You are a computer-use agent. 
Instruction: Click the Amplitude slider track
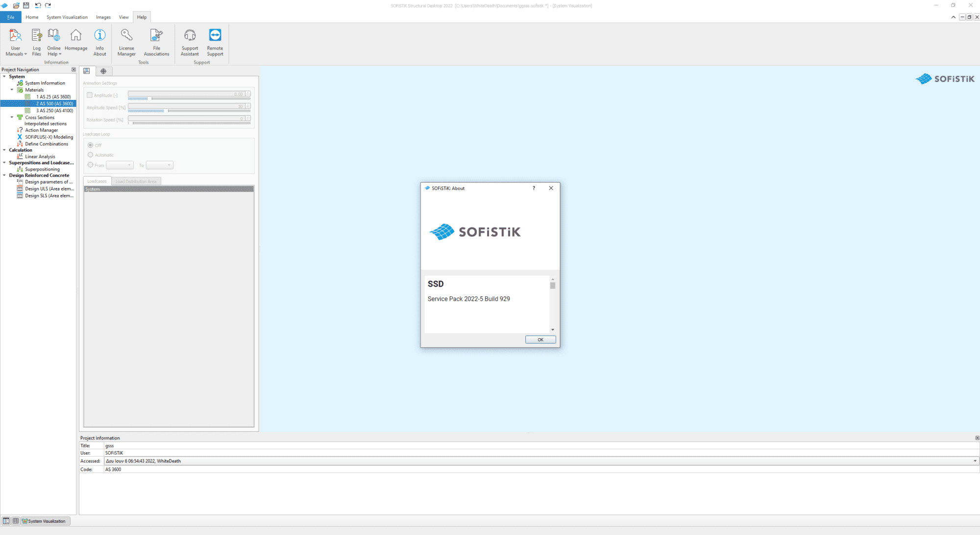189,98
